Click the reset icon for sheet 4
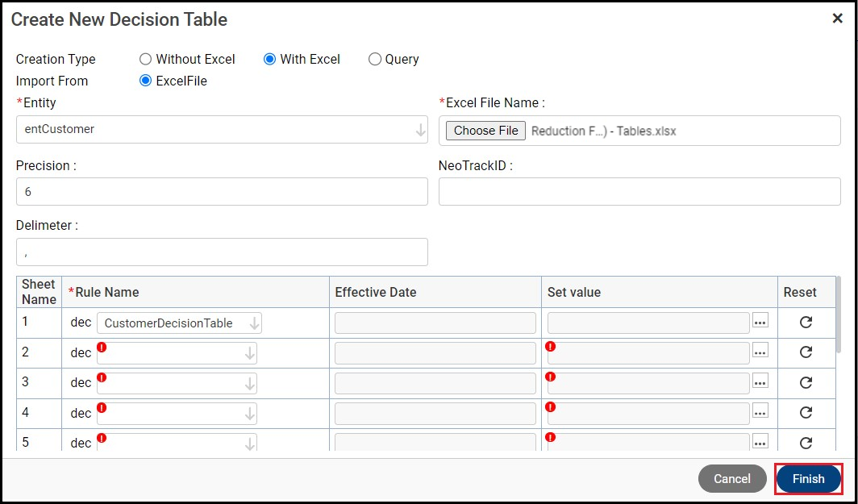 [805, 412]
